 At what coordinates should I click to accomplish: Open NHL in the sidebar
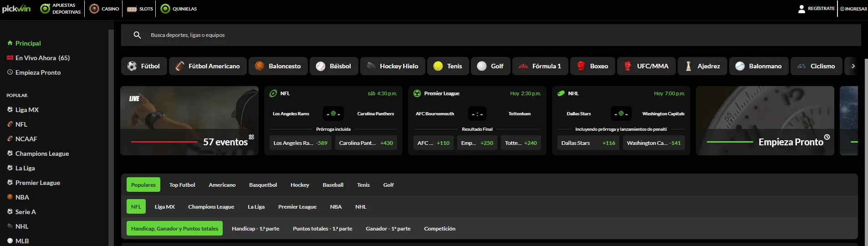tap(21, 226)
